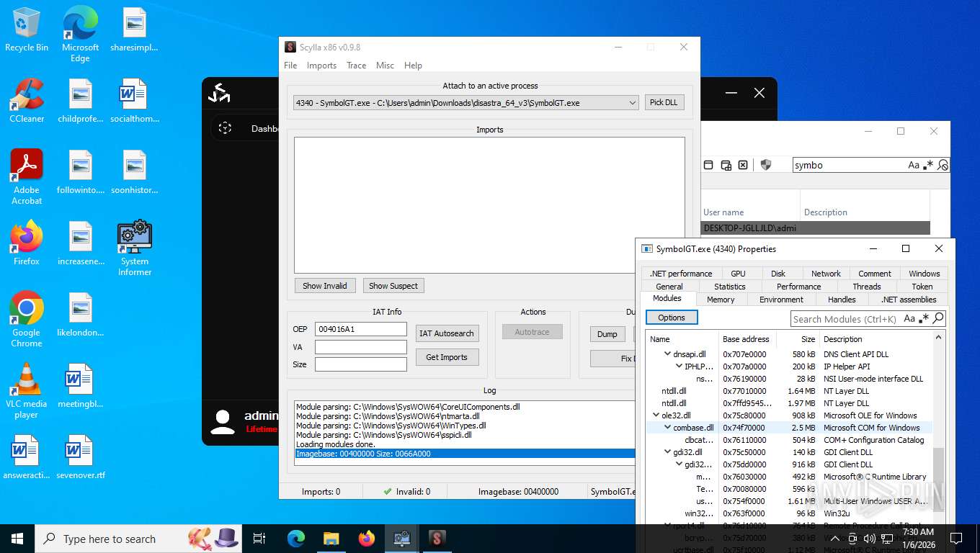Image resolution: width=980 pixels, height=553 pixels.
Task: Switch to the Threads tab
Action: click(867, 287)
